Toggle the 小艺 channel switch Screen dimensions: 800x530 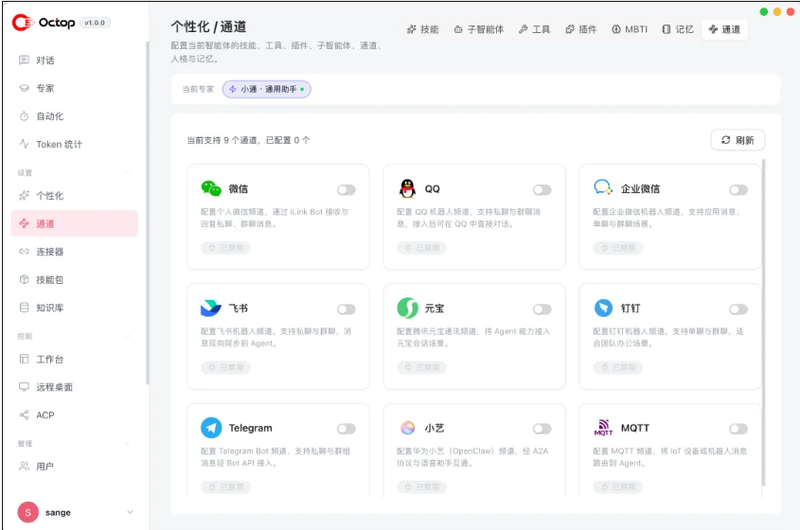coord(542,429)
